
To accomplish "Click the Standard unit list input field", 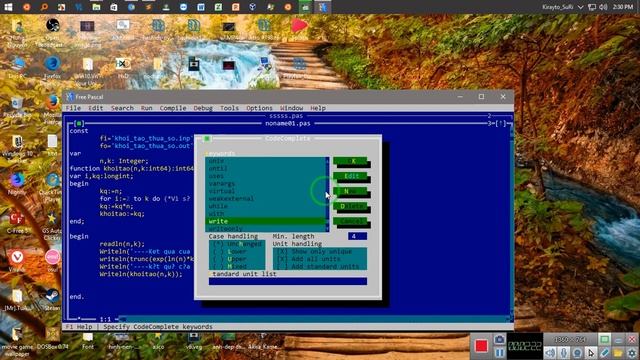I will 288,282.
